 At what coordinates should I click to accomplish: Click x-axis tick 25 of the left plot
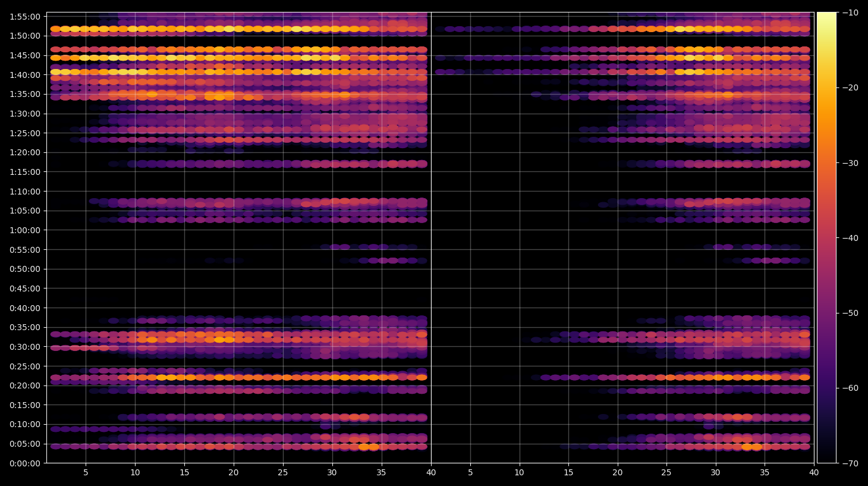283,473
